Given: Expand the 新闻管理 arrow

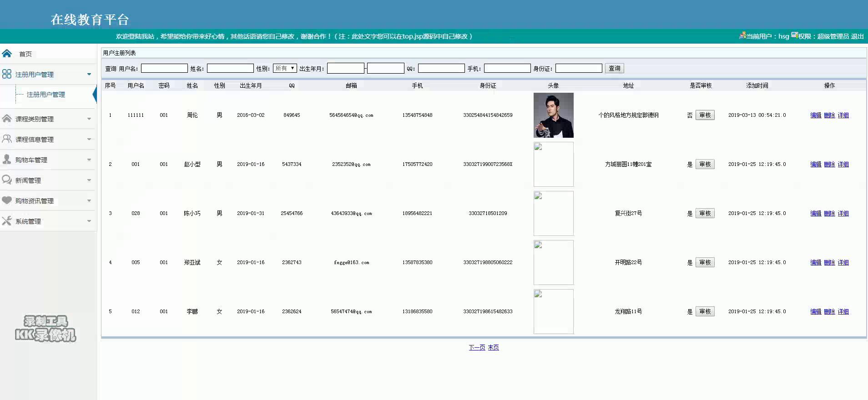Looking at the screenshot, I should click(89, 180).
